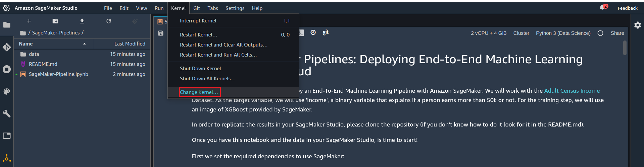Image resolution: width=644 pixels, height=167 pixels.
Task: Click the Upload Files icon
Action: coord(82,21)
